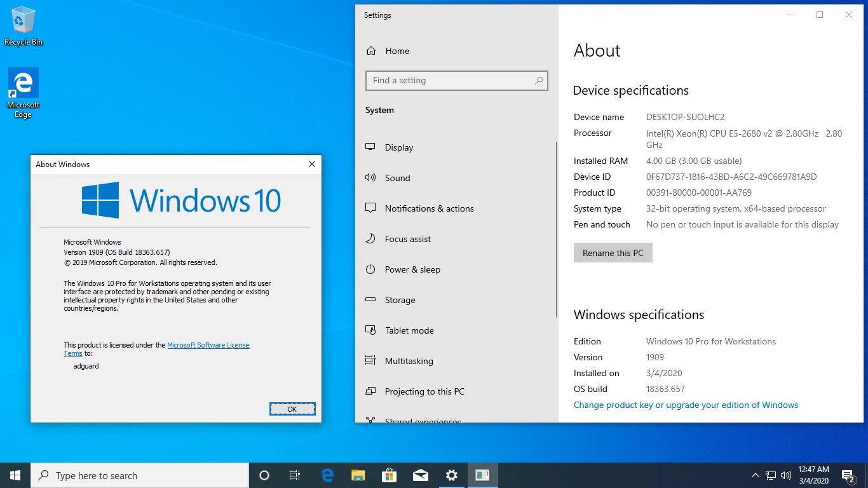Screen dimensions: 868x488
Task: Click the Notifications & actions icon
Action: (370, 208)
